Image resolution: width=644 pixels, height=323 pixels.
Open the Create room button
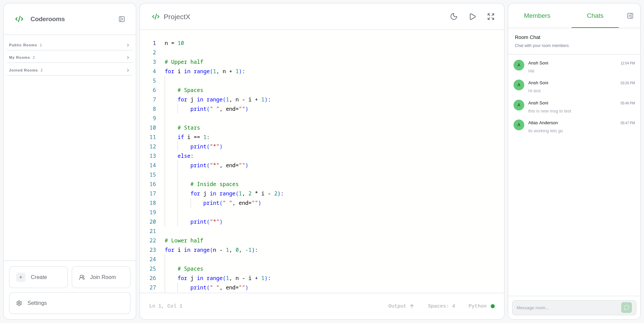pos(38,277)
